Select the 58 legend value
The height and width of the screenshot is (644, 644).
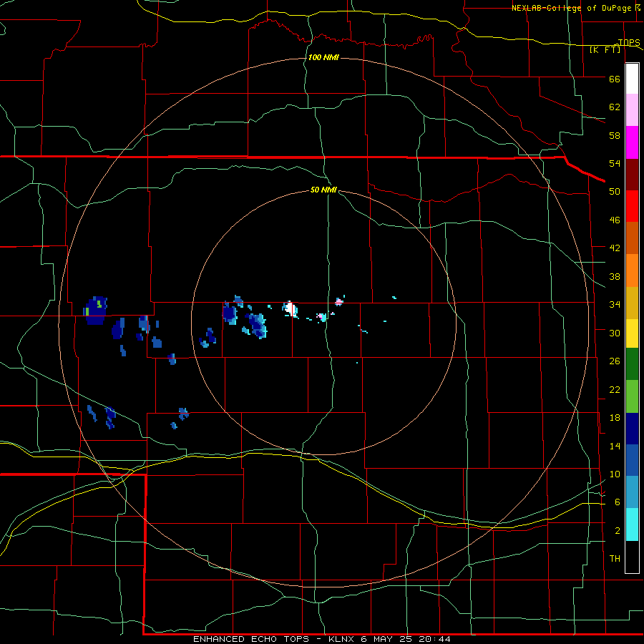pos(615,135)
